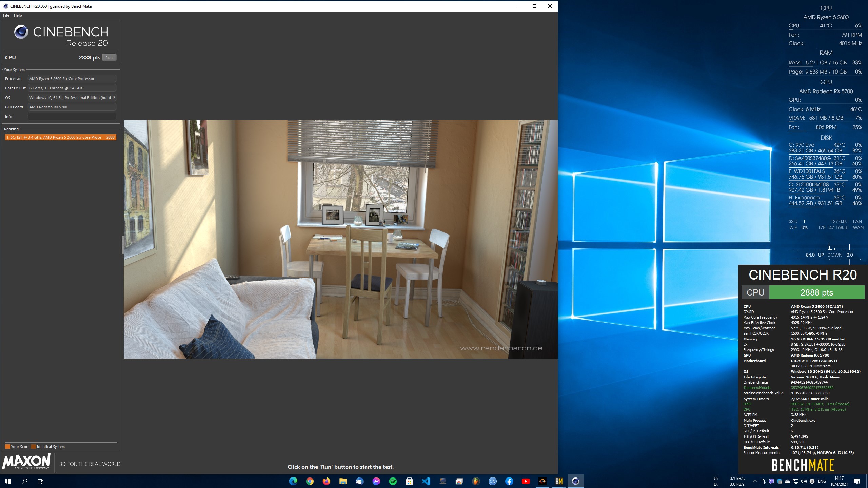Open the File menu

pyautogui.click(x=6, y=15)
